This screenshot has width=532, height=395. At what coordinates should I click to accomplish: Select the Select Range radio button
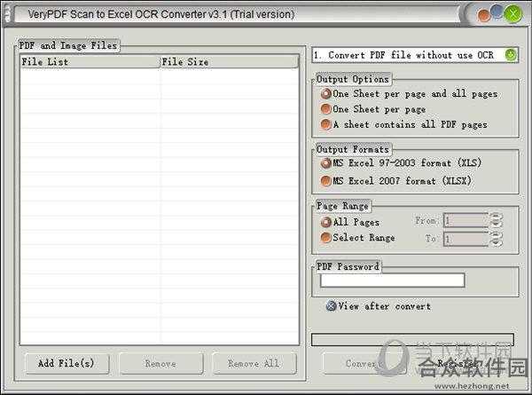(x=325, y=237)
